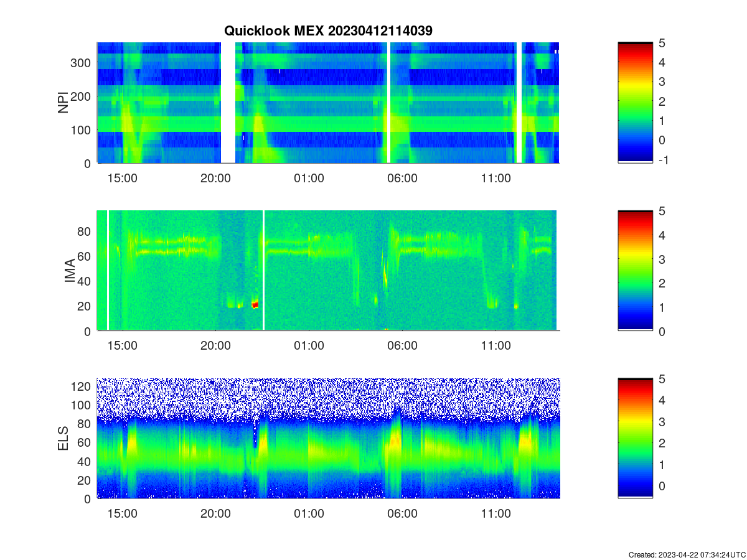Click the 100 tick on the ELS y-axis
The image size is (747, 560).
point(82,405)
